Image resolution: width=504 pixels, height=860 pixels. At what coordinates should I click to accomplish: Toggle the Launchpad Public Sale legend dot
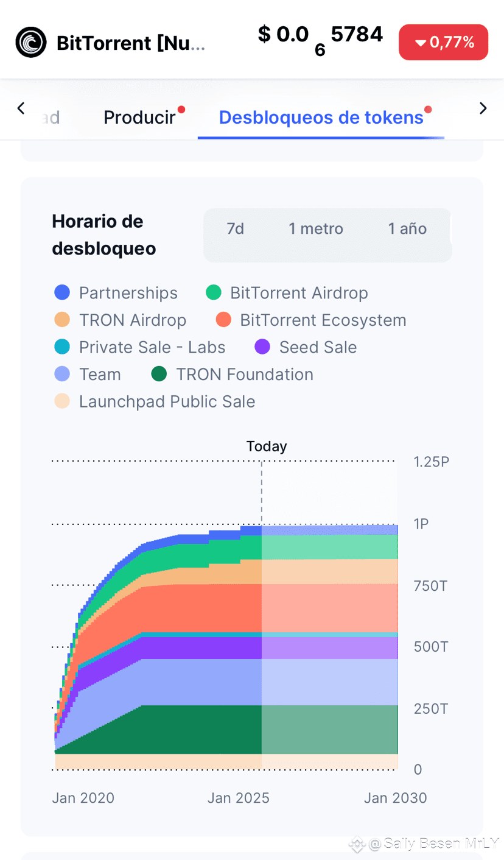click(x=62, y=401)
